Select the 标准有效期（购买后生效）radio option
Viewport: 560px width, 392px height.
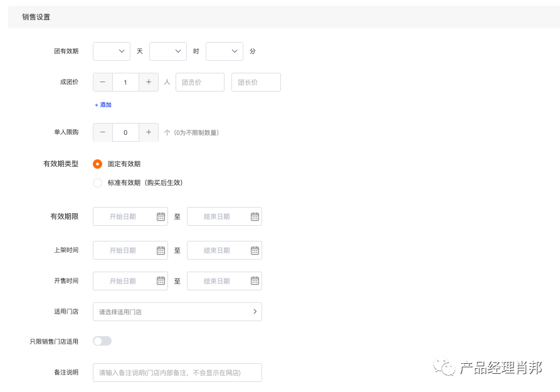pos(98,183)
